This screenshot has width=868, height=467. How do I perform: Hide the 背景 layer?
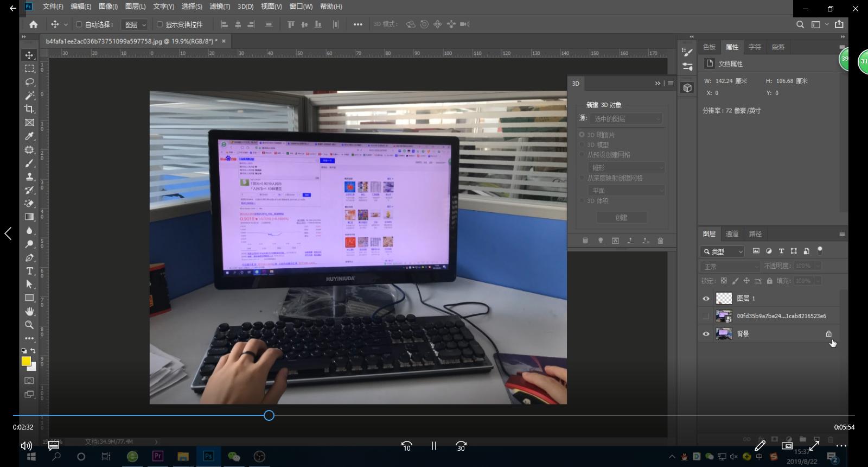coord(706,334)
